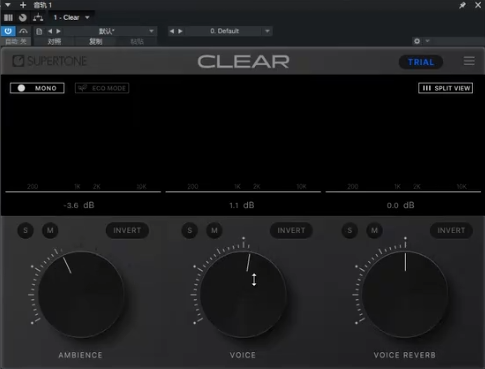Switch on SPLIT VIEW
Screen dimensions: 485x369
[445, 88]
